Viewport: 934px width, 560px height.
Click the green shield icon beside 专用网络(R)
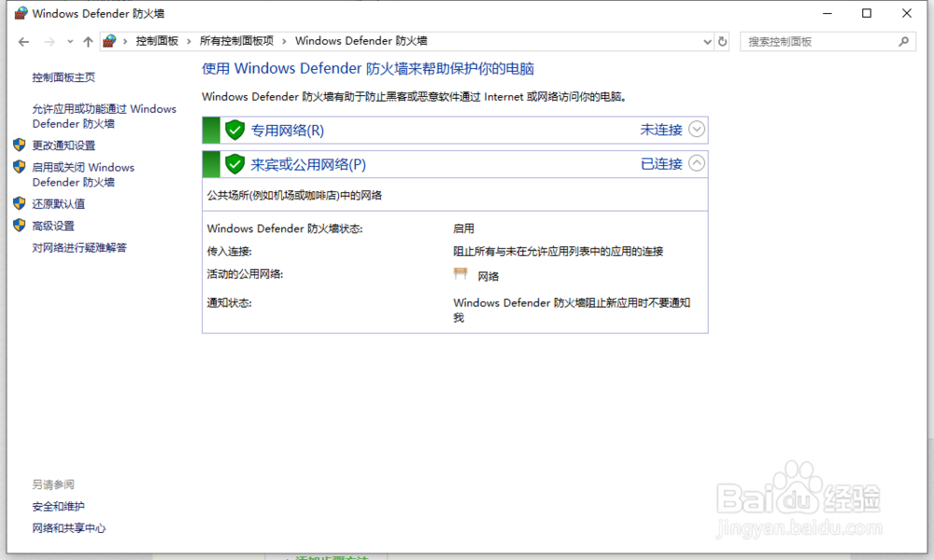pyautogui.click(x=234, y=130)
